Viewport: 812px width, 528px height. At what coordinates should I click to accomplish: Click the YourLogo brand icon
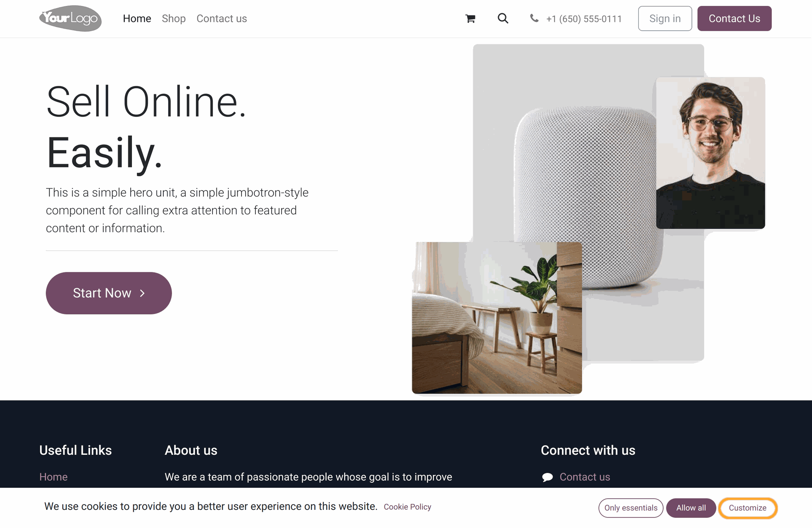click(x=71, y=19)
